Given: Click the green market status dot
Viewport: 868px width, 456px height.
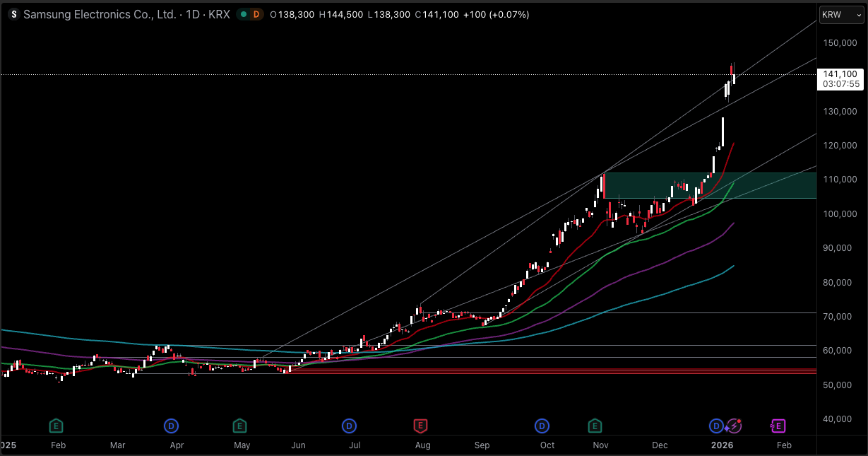Looking at the screenshot, I should (x=243, y=13).
